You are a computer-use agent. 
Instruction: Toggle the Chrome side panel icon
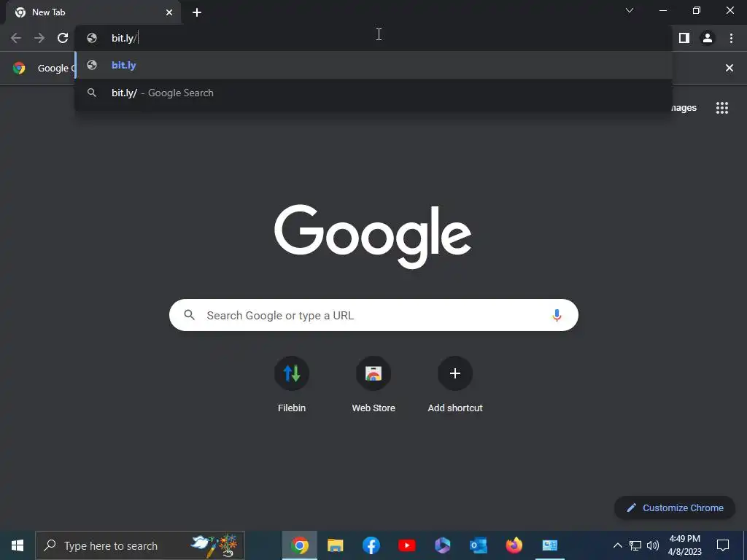tap(684, 38)
